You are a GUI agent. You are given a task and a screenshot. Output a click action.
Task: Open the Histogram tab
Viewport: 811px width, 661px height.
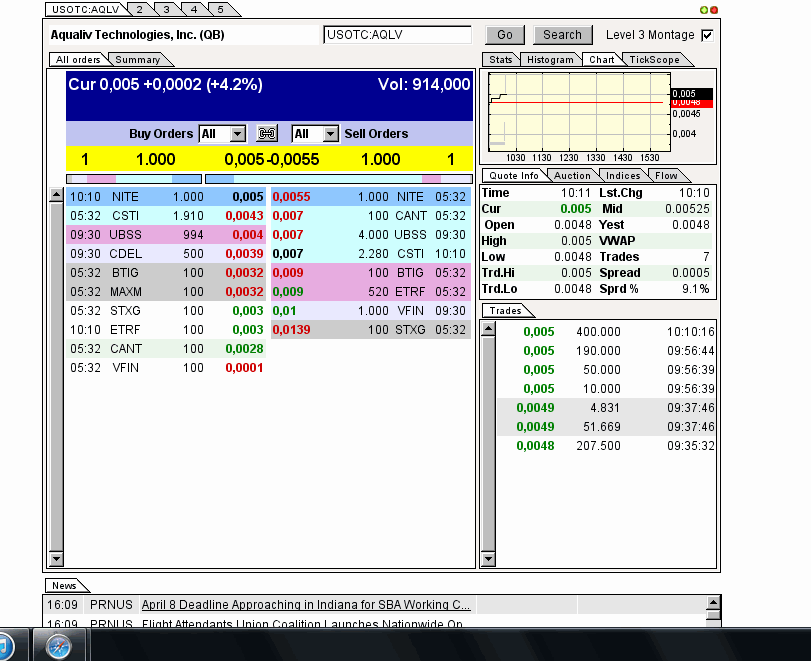point(550,59)
